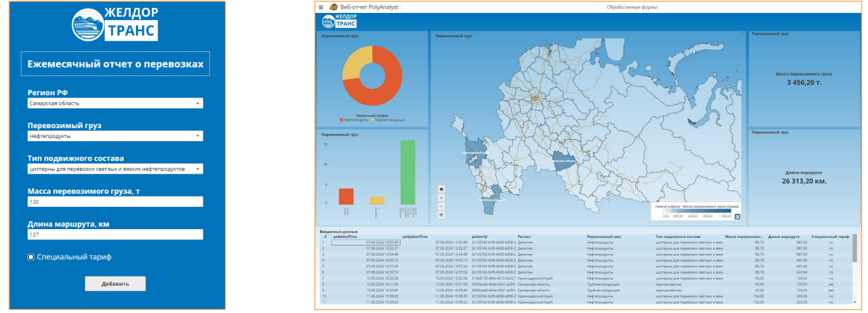Open the hamburger menu in the web report
The image size is (868, 313).
(321, 7)
